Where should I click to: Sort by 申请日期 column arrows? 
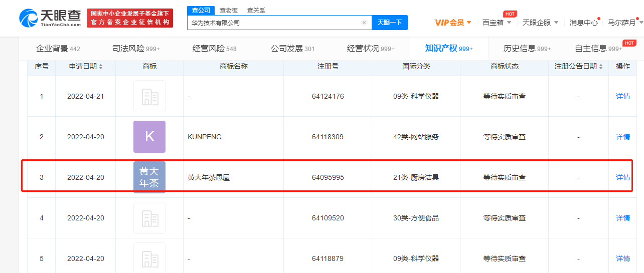point(101,67)
